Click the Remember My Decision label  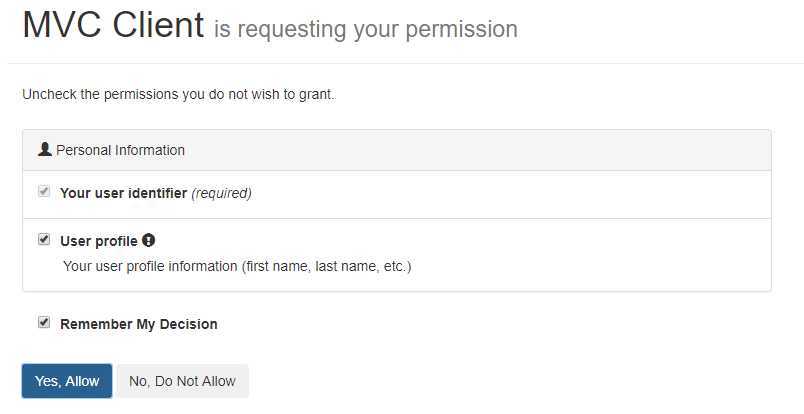click(139, 324)
